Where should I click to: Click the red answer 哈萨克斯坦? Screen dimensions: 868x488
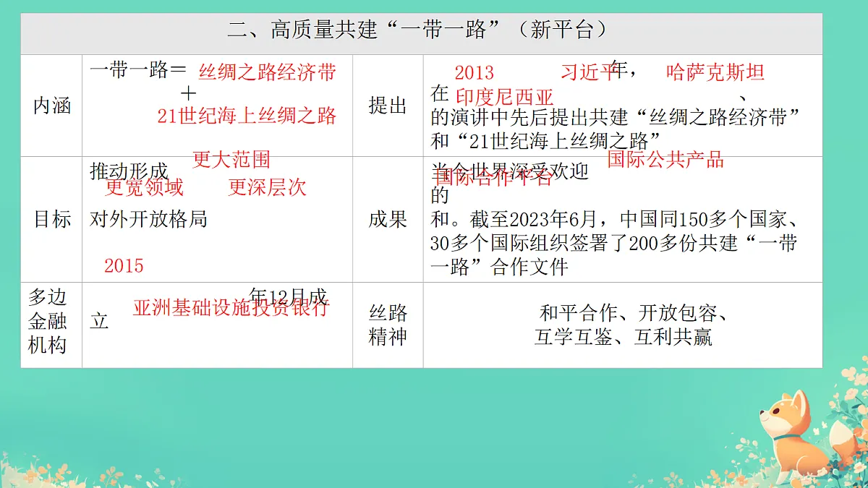pyautogui.click(x=715, y=72)
